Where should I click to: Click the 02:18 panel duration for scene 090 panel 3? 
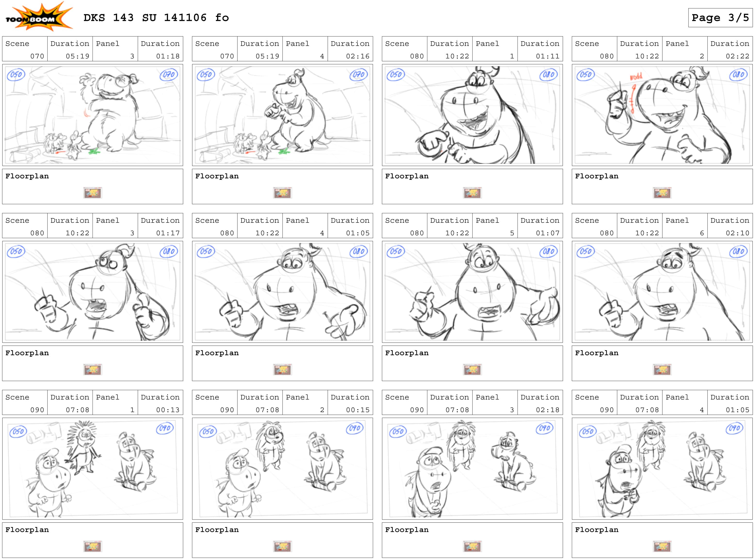pos(547,410)
